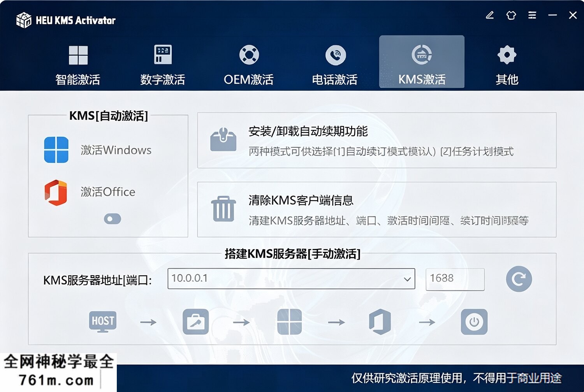Click the trash can icon
This screenshot has width=584, height=392.
[x=223, y=209]
